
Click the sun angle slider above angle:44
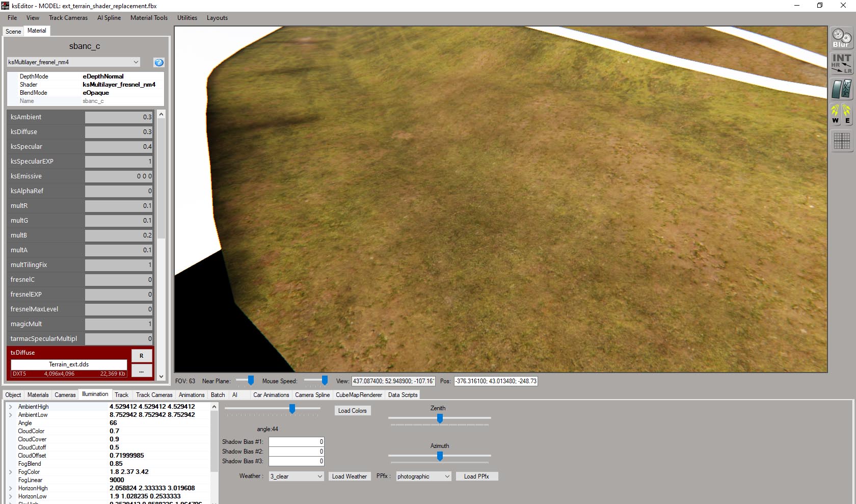click(273, 409)
